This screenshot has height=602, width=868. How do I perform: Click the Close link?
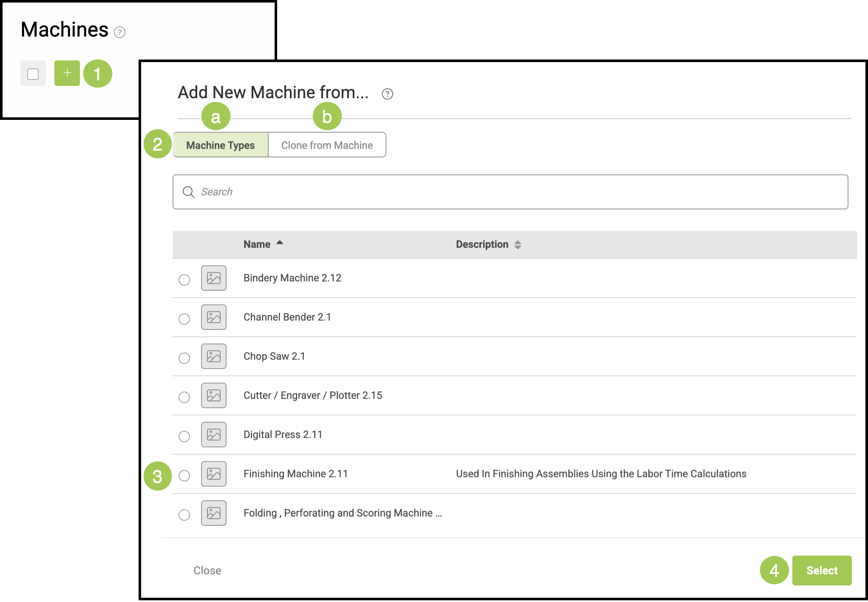(207, 571)
